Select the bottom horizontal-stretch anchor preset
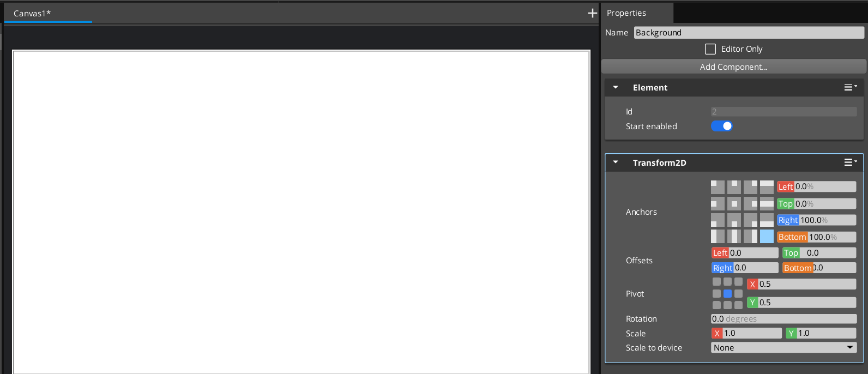This screenshot has height=374, width=868. 767,220
